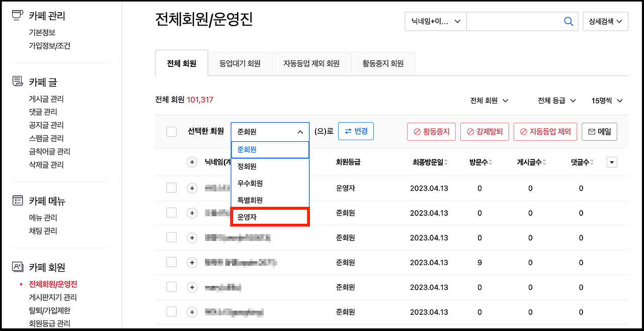
Task: Switch to the 등업대기 회원 tab
Action: [240, 64]
